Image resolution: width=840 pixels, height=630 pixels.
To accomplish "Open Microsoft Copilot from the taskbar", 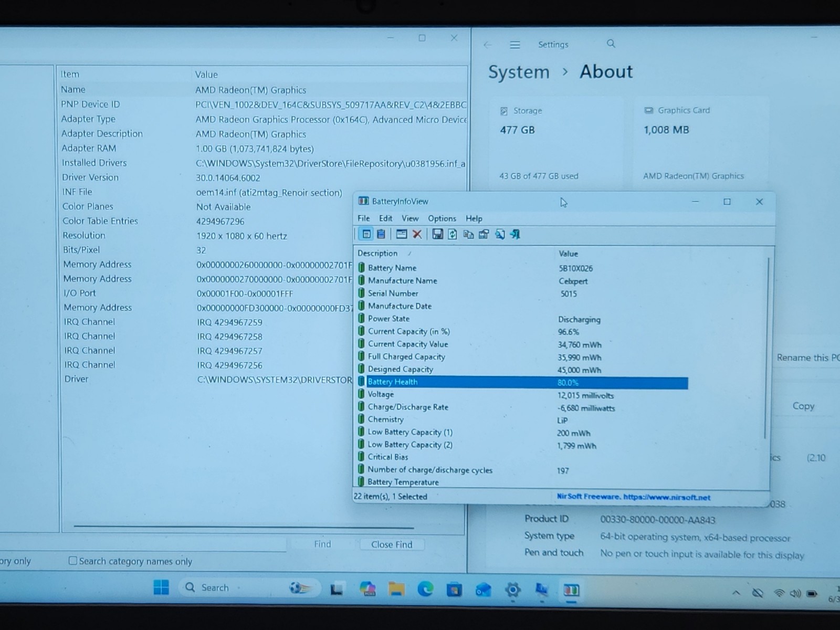I will (x=367, y=589).
